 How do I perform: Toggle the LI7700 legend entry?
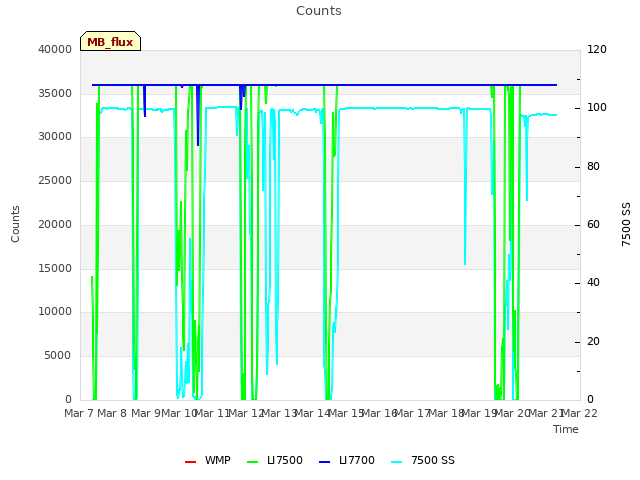point(347,460)
